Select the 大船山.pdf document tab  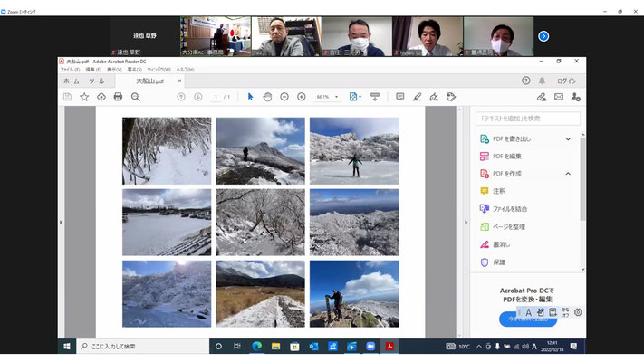click(150, 81)
